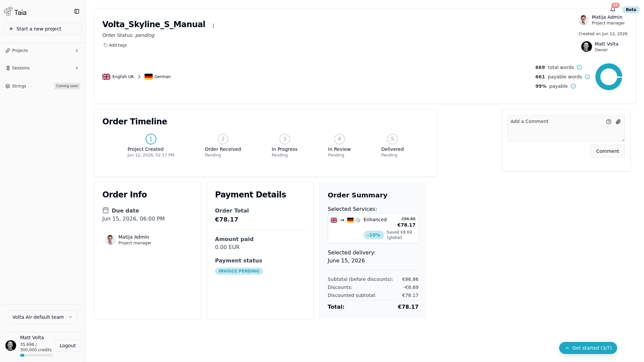This screenshot has width=644, height=362.
Task: Submit with the Comment button
Action: 607,151
